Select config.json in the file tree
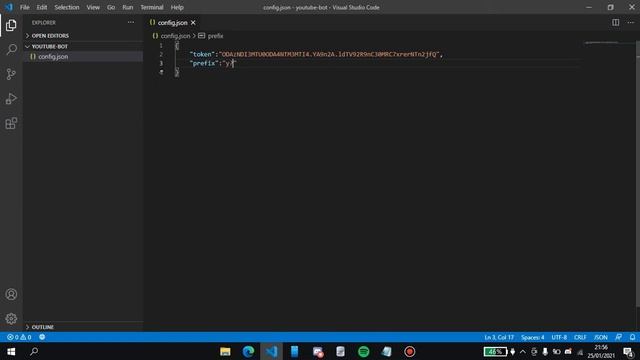The image size is (640, 360). 84,57
